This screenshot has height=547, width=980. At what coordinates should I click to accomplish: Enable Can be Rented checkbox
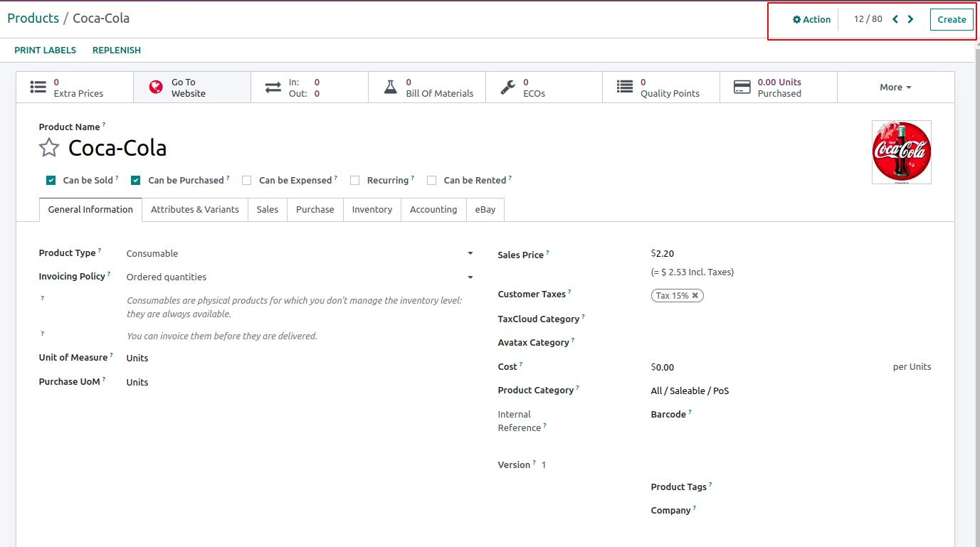[x=431, y=181]
